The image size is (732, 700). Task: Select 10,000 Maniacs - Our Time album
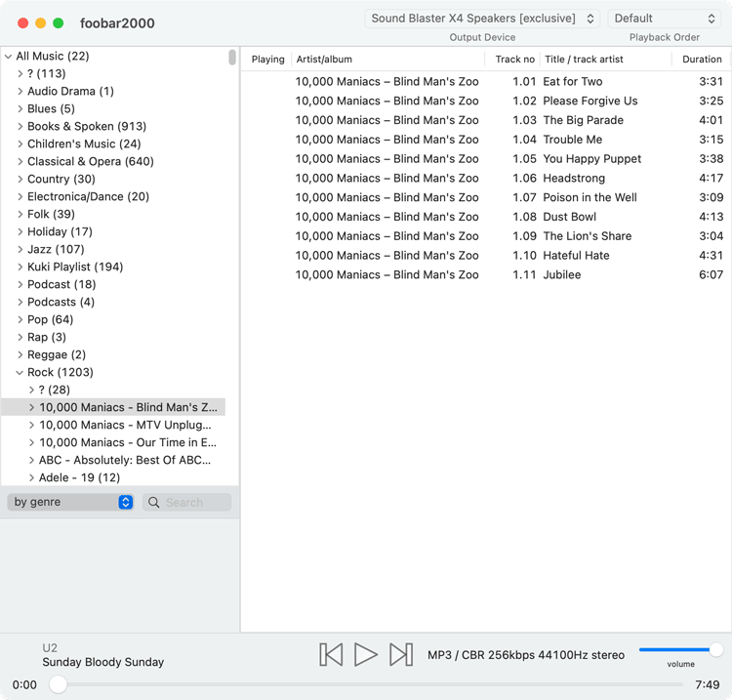(x=128, y=442)
